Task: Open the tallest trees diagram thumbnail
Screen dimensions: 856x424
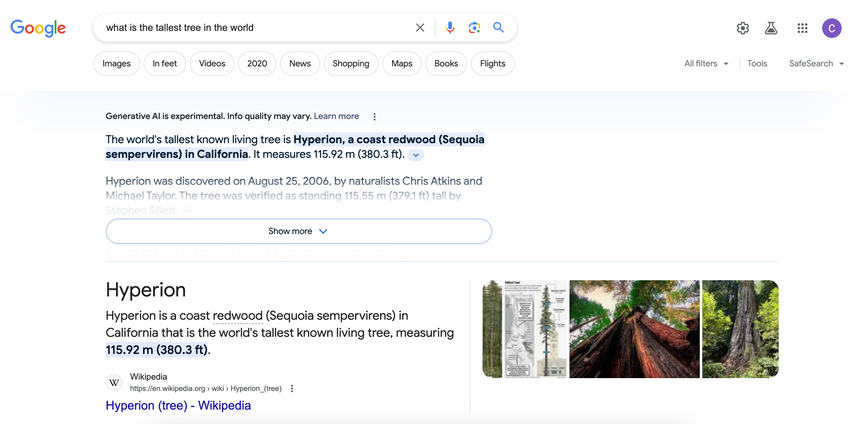Action: coord(536,329)
